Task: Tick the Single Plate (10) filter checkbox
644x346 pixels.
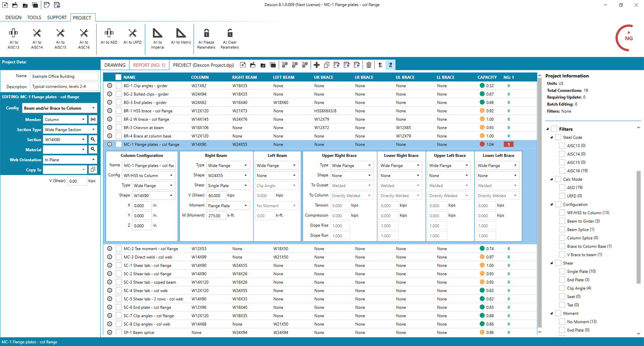Action: click(x=563, y=271)
